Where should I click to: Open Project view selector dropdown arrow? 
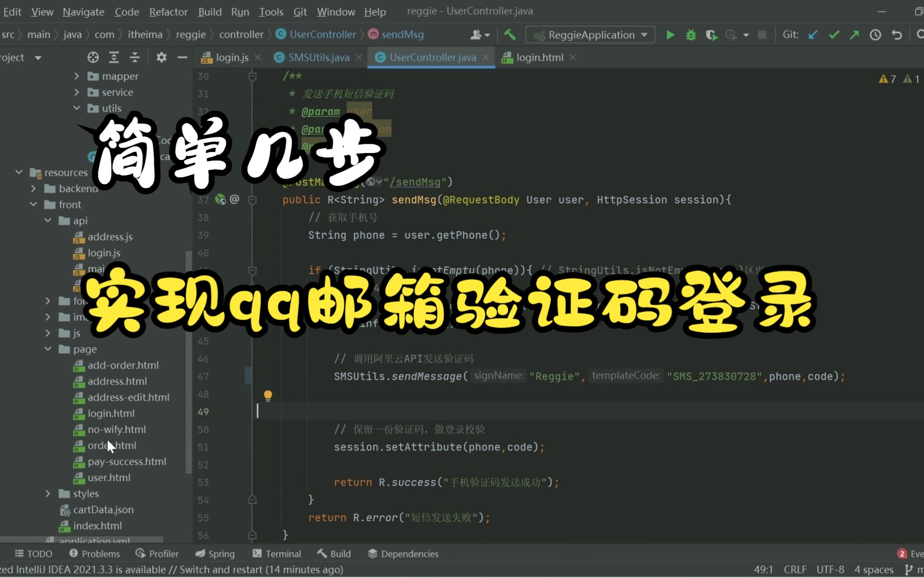(38, 57)
